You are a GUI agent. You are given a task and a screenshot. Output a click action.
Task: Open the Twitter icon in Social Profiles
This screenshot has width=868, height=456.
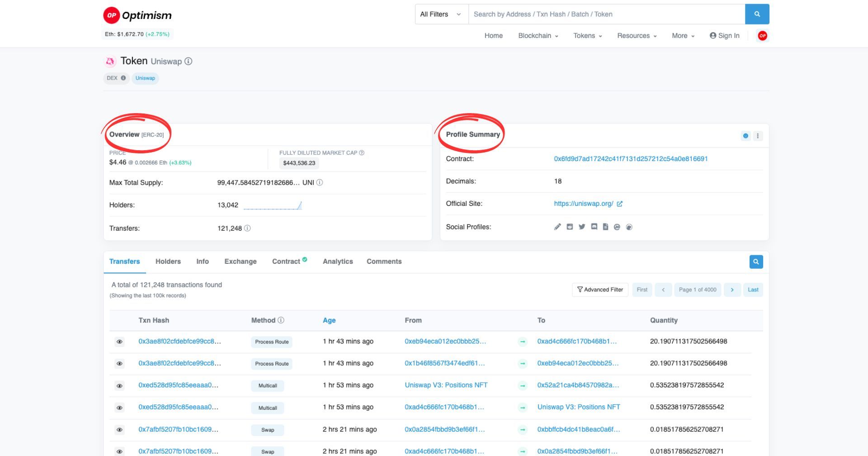tap(582, 227)
